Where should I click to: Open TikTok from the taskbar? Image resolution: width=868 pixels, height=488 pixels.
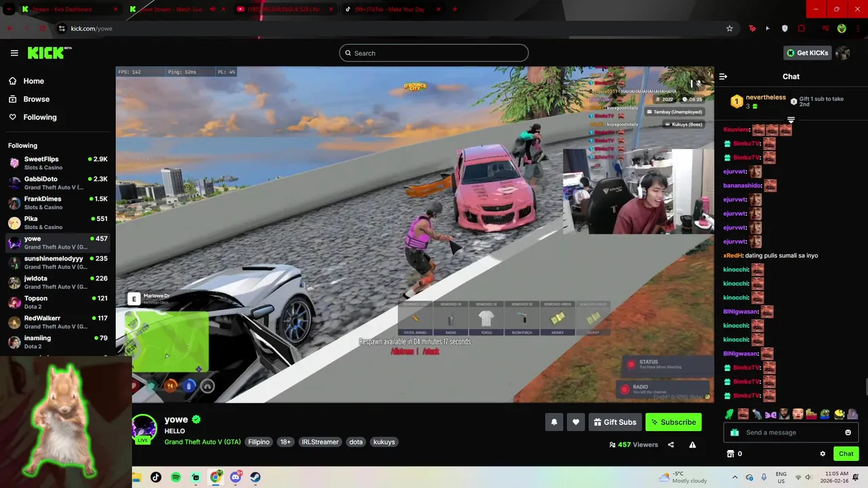(x=156, y=477)
